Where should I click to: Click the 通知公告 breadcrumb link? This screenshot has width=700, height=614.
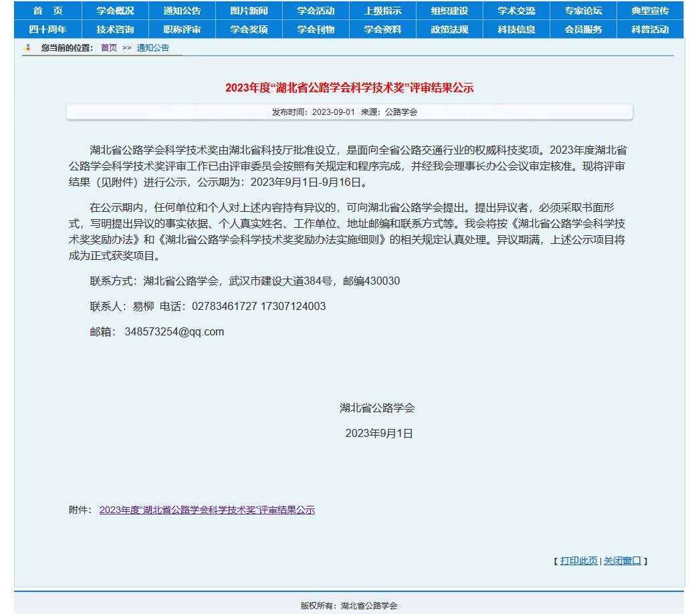click(x=153, y=48)
